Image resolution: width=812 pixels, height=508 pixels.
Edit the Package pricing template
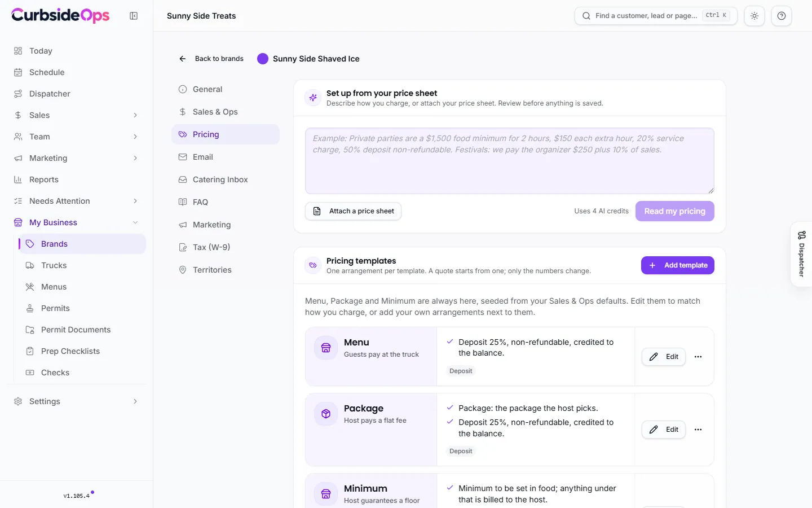664,430
